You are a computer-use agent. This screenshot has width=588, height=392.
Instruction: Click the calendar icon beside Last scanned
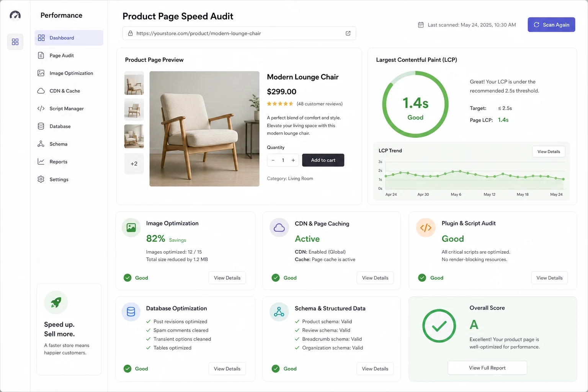pyautogui.click(x=421, y=25)
